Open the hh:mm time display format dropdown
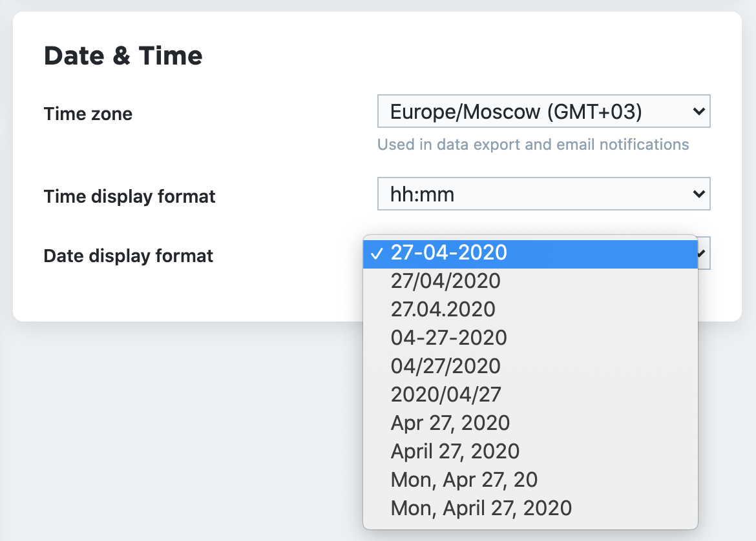756x541 pixels. 543,194
